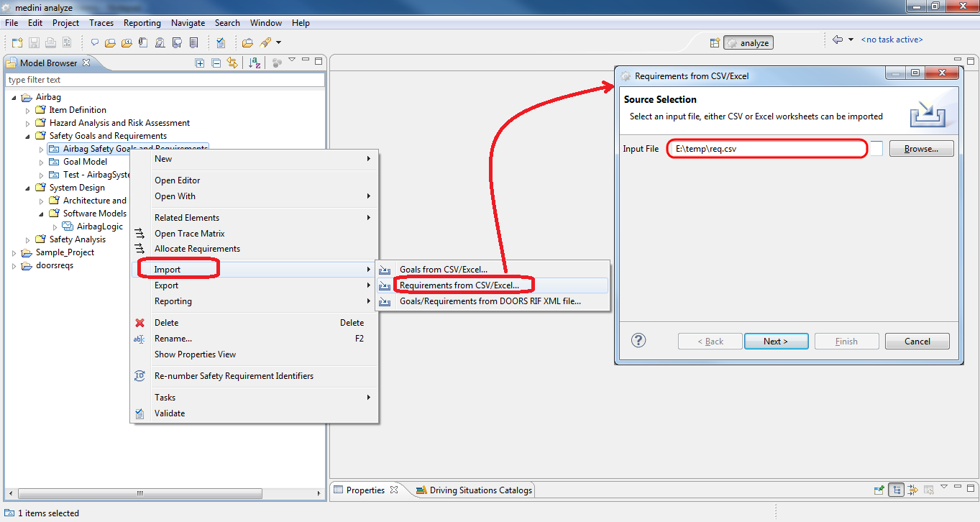
Task: Expand the Item Definition folder
Action: pos(28,110)
